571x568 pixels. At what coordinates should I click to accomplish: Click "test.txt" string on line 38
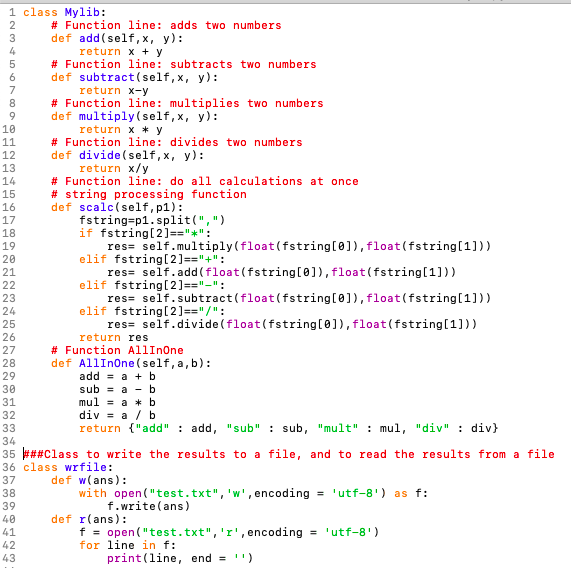pos(184,493)
